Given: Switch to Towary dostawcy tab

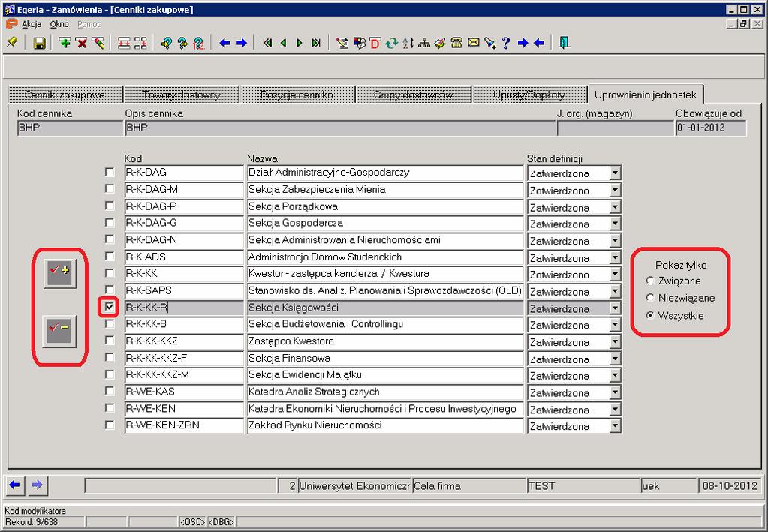Looking at the screenshot, I should tap(181, 95).
